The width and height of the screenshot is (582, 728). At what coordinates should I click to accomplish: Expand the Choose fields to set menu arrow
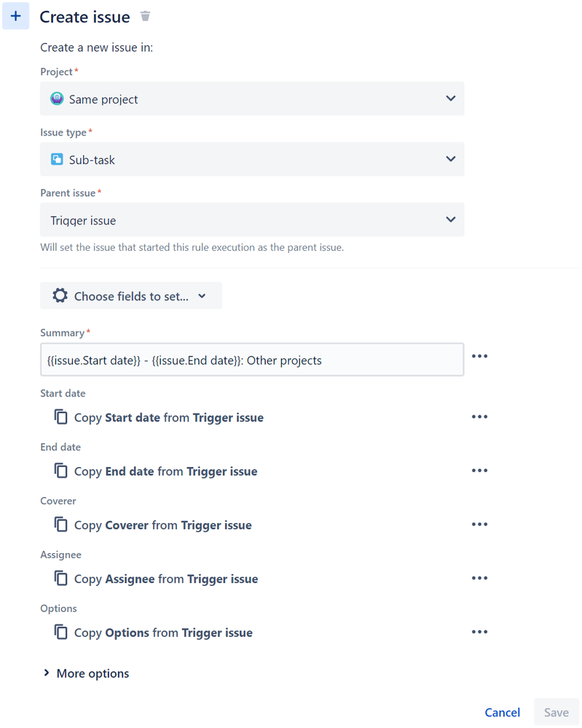coord(202,296)
